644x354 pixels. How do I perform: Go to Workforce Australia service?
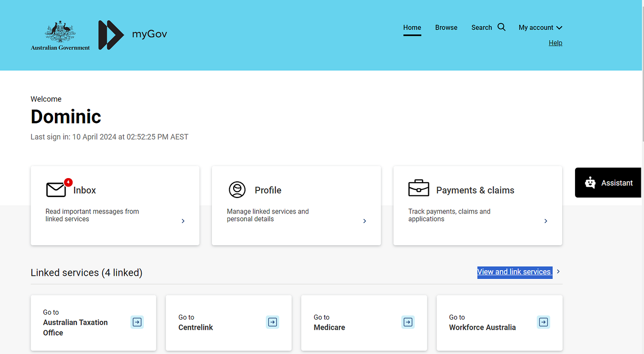coord(499,323)
